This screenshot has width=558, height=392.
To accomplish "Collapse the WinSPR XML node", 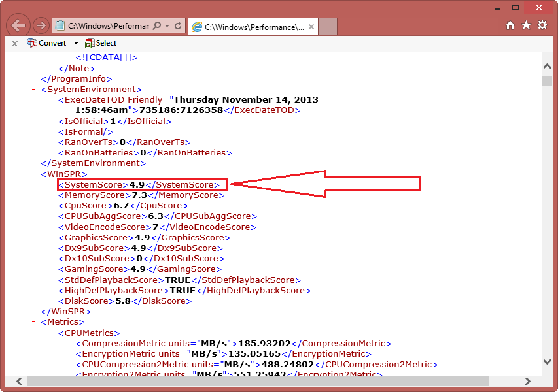I will point(33,174).
